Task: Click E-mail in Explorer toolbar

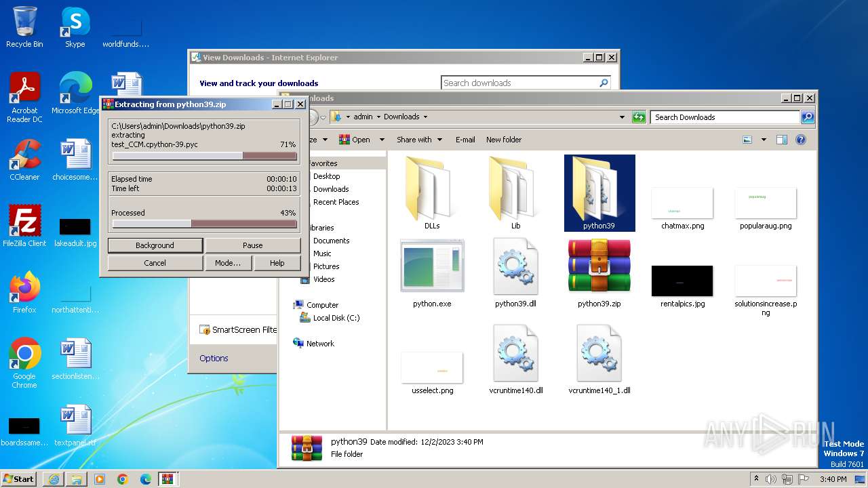Action: tap(465, 140)
